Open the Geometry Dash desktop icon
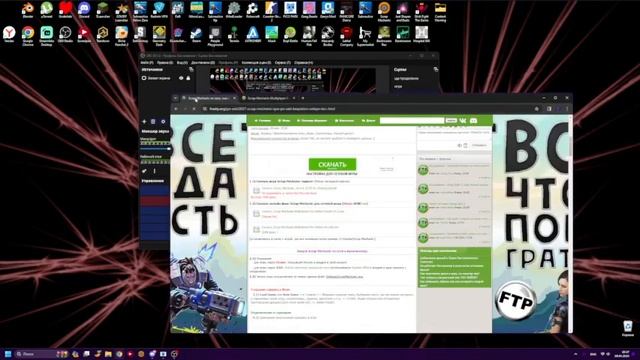 click(159, 35)
